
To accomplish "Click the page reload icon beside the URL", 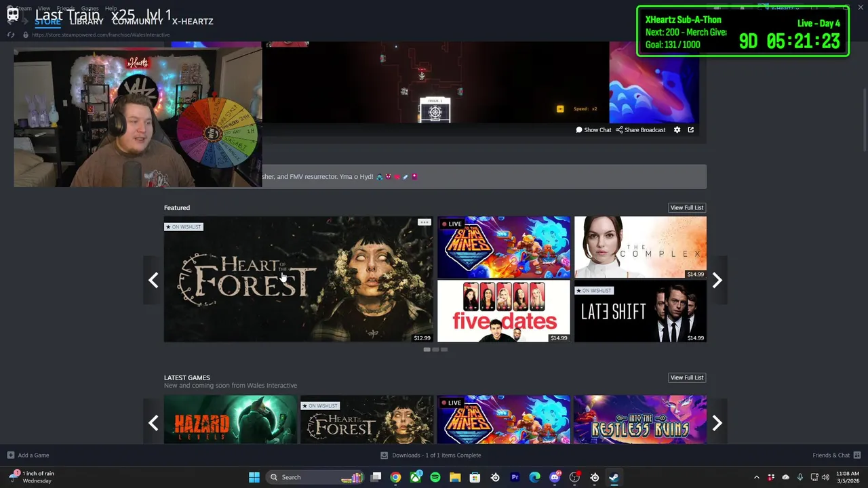I will (11, 35).
